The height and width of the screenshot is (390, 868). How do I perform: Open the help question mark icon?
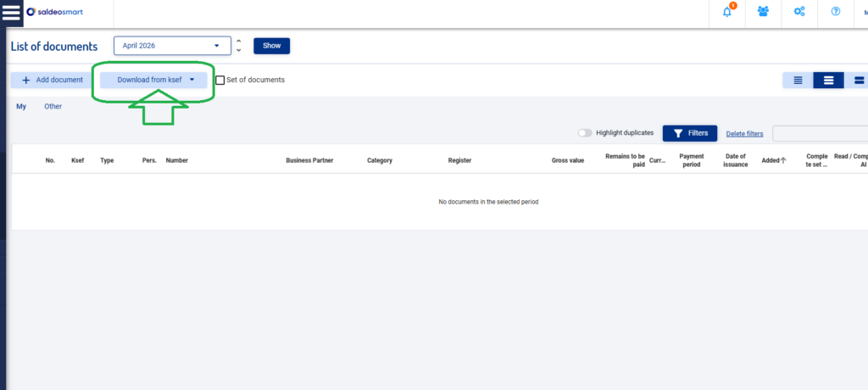tap(835, 13)
